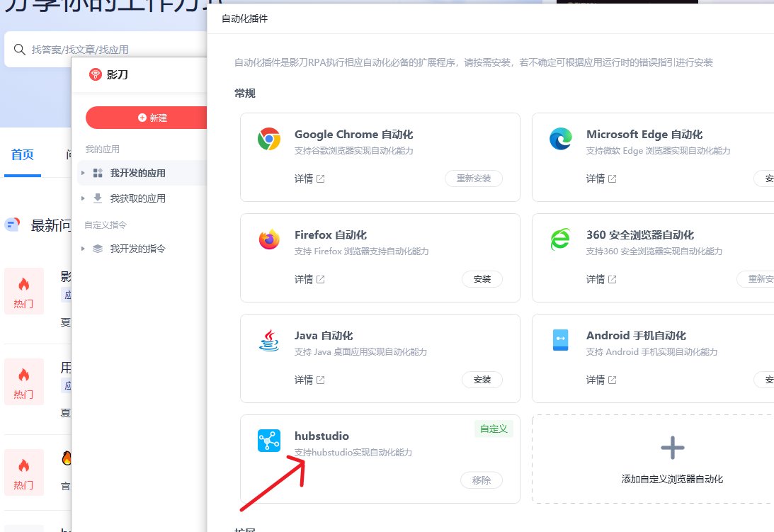The image size is (774, 532).
Task: Reinstall the Google Chrome automation plugin
Action: 473,179
